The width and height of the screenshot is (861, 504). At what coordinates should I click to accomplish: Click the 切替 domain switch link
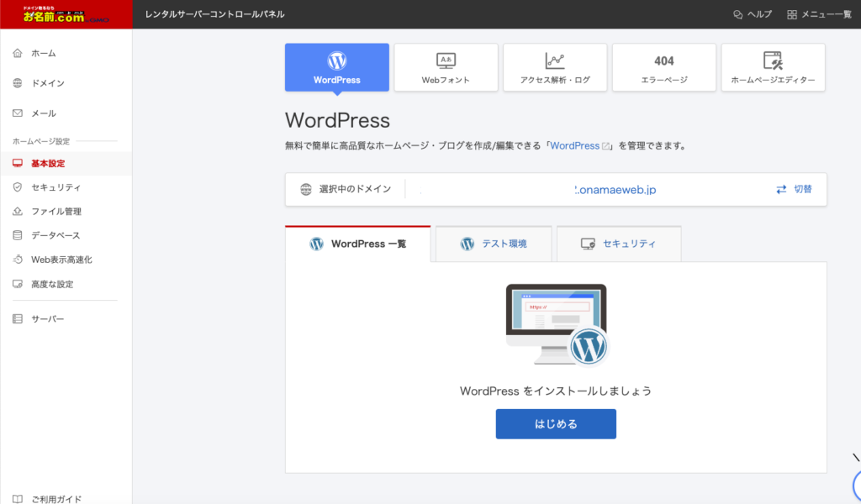794,189
